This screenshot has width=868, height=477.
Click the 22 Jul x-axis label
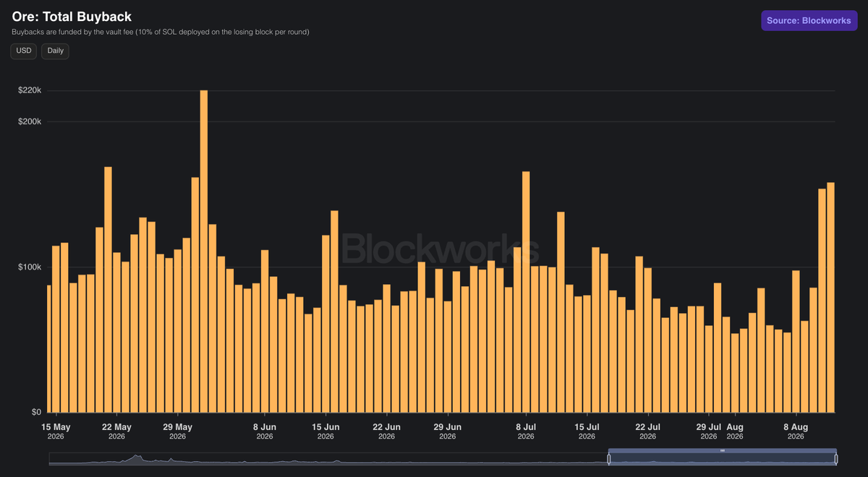[648, 431]
